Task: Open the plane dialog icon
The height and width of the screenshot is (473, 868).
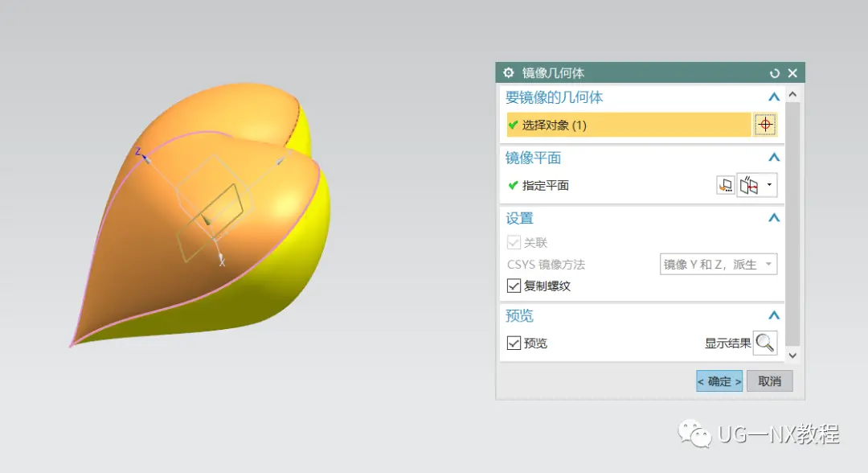Action: pos(725,185)
